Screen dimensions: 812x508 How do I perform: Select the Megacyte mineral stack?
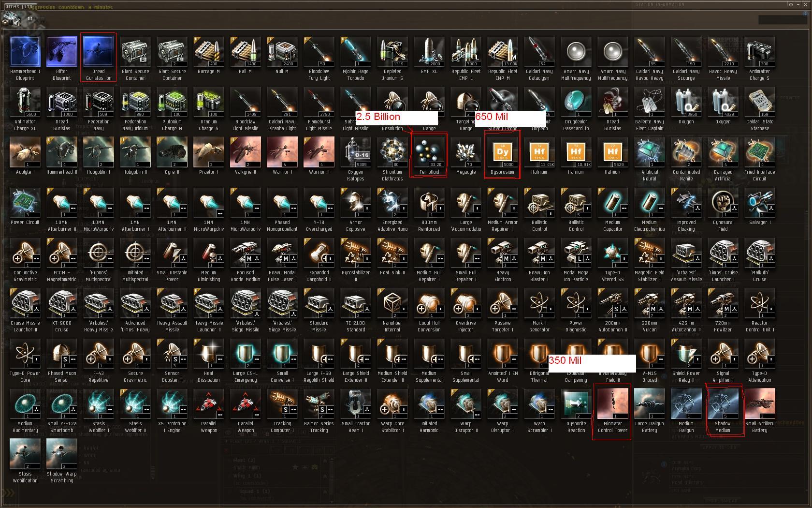click(466, 155)
